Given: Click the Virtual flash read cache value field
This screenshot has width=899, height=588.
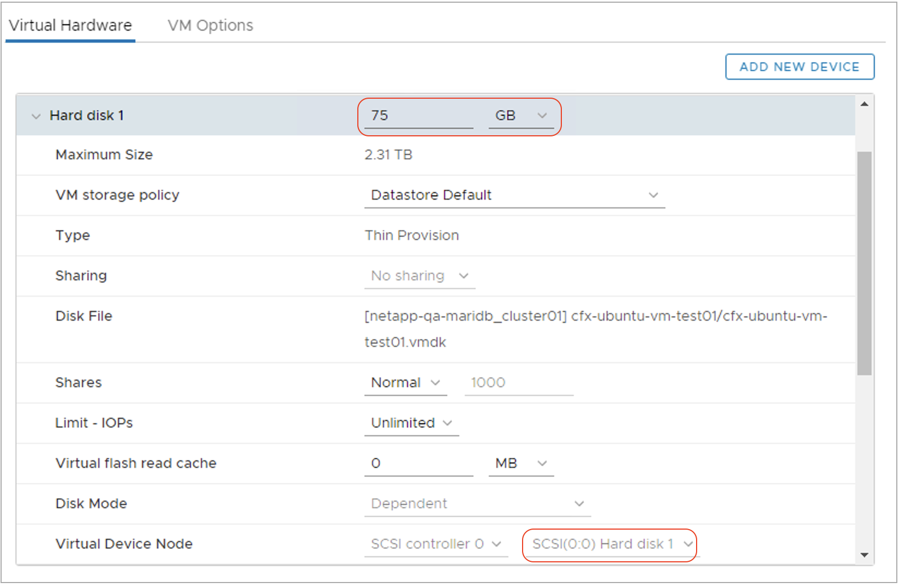Looking at the screenshot, I should click(x=418, y=464).
